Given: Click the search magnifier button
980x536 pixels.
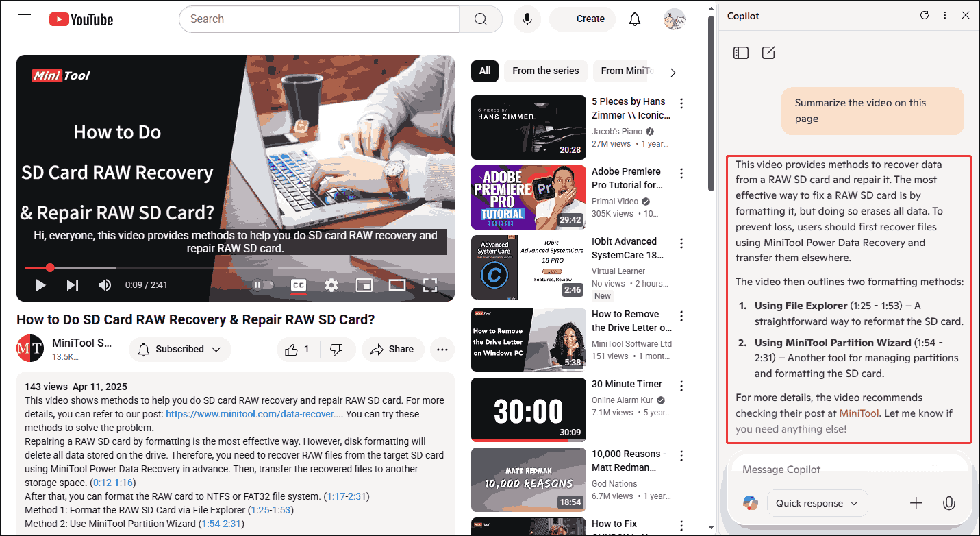Looking at the screenshot, I should (481, 19).
